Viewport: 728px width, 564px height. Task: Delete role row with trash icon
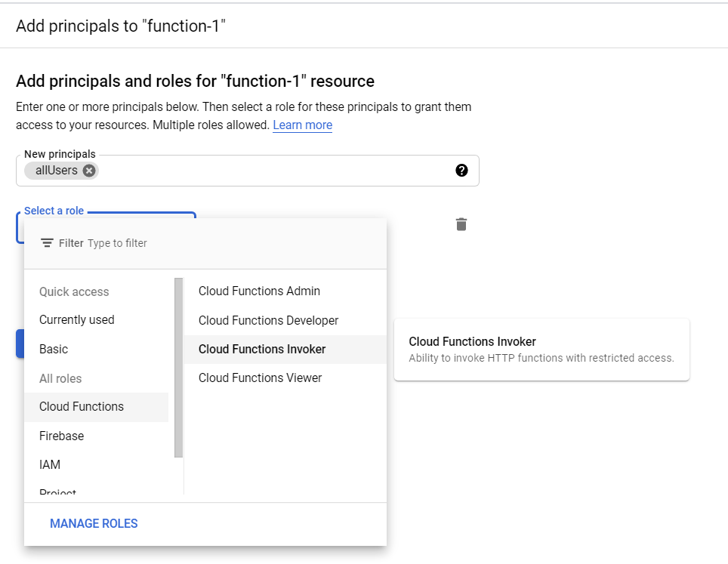(x=461, y=224)
